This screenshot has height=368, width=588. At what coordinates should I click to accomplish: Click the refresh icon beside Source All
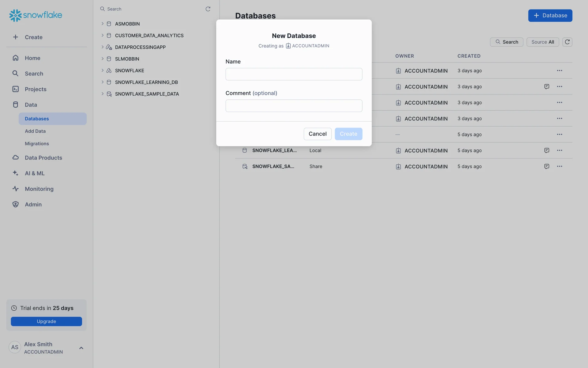point(567,42)
